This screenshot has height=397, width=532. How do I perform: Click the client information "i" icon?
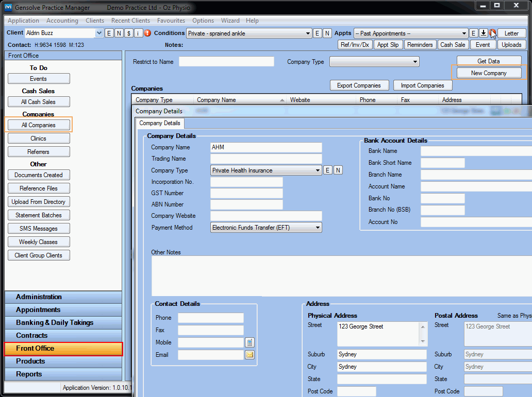coord(138,32)
